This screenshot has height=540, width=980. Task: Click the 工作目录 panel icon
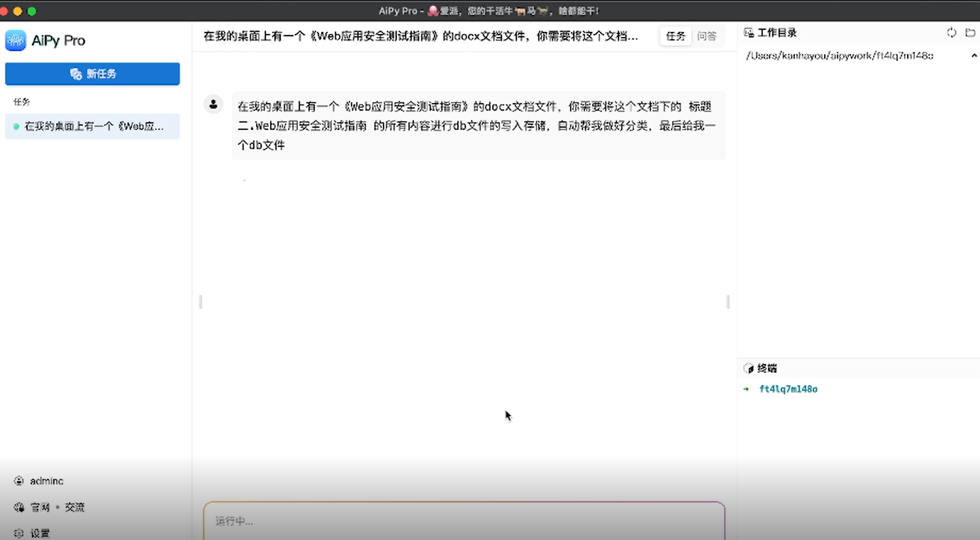pos(749,33)
